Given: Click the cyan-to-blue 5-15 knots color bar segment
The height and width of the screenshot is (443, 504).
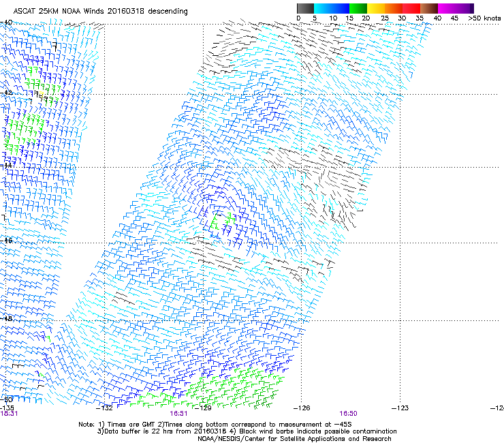Looking at the screenshot, I should 332,8.
